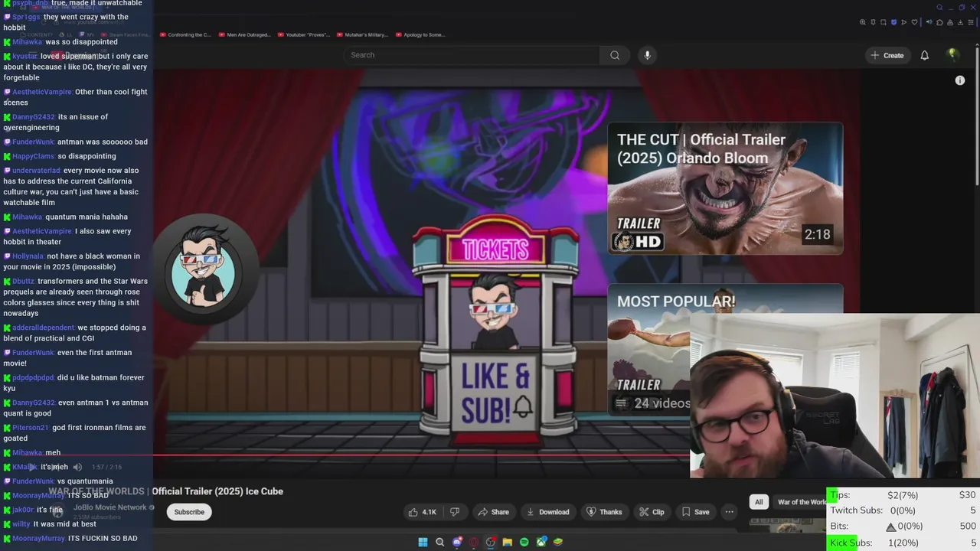Open File Explorer from the taskbar
Screen dimensions: 980x551
(508, 542)
